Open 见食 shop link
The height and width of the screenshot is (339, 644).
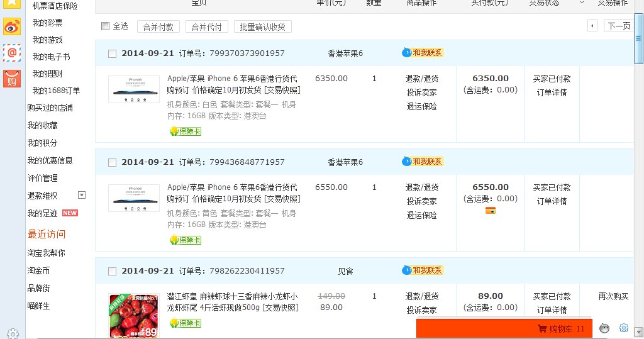(345, 271)
